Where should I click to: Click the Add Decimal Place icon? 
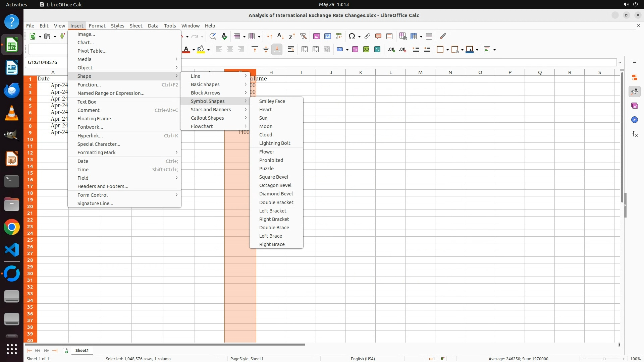click(x=391, y=50)
